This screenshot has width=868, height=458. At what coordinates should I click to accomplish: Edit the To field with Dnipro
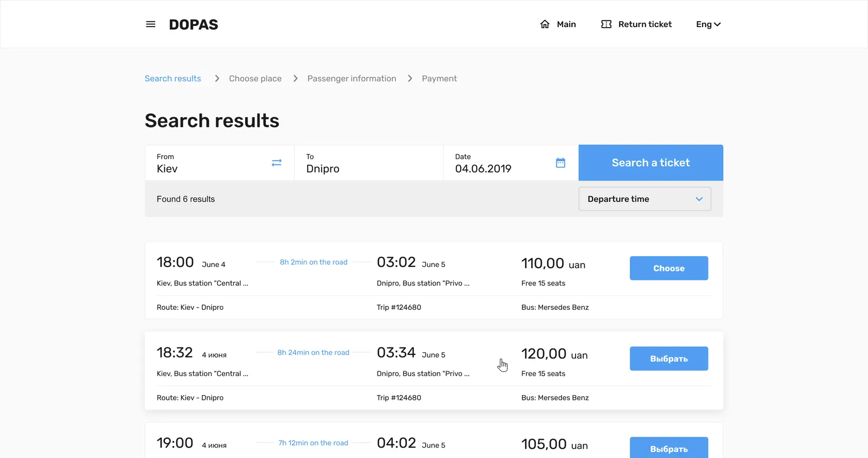369,163
